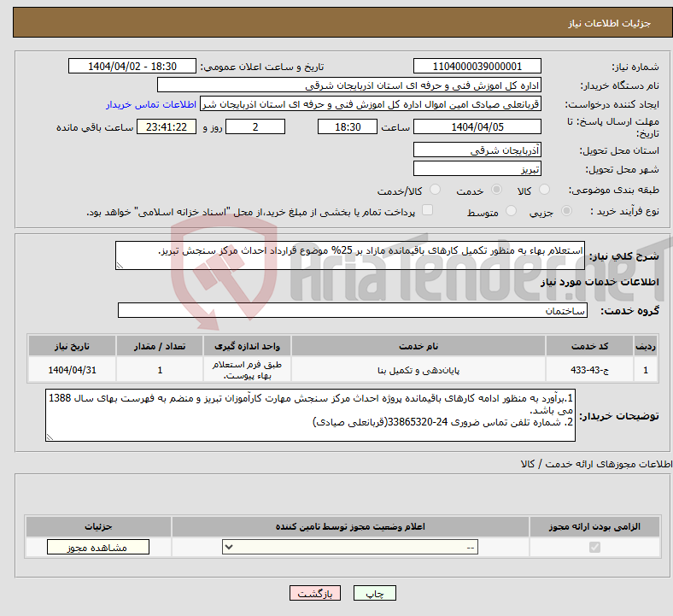Choose the جزیی purchase type radio
Viewport: 673px width, 616px height.
[x=566, y=211]
